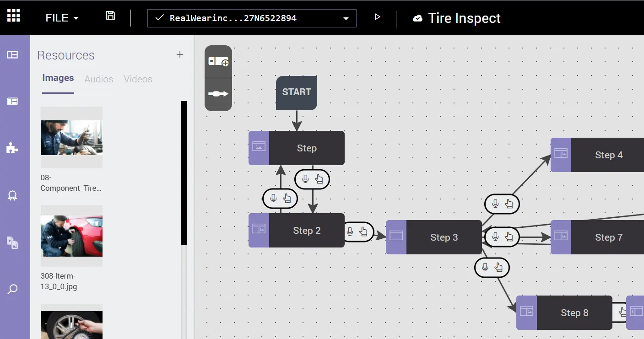Select the 08-Component_Tire image thumbnail
Viewport: 644px width, 339px height.
[x=71, y=138]
